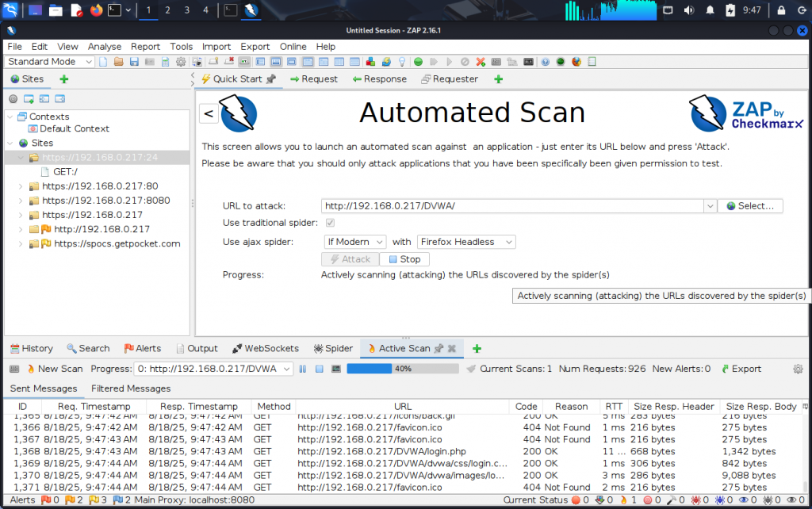
Task: Click the New Session toolbar icon
Action: [104, 62]
